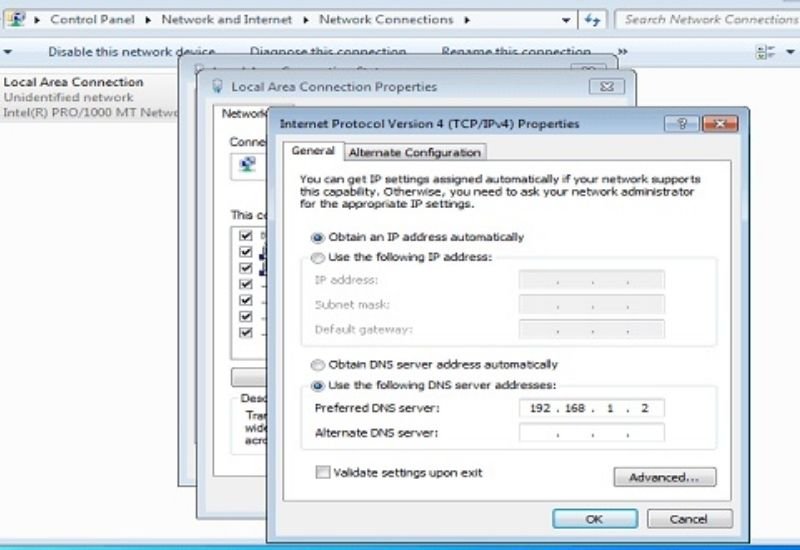Select the Networking tab in Properties window

pos(244,113)
